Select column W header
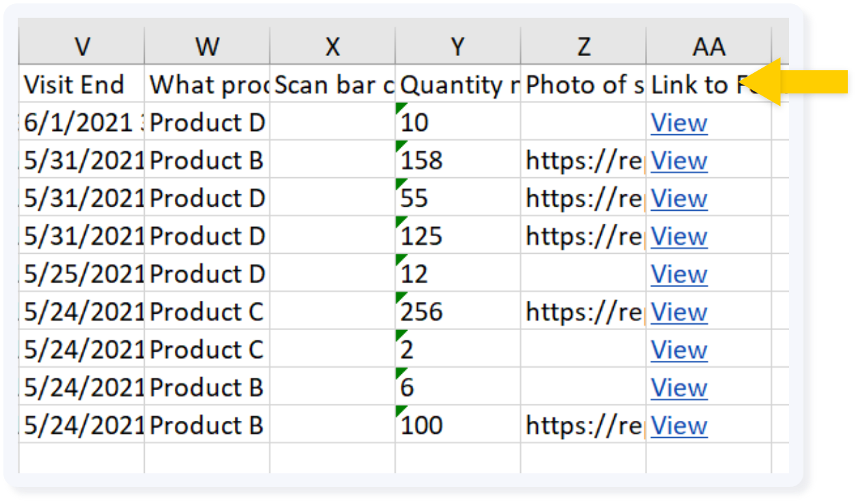Viewport: 858px width, 504px height. [x=207, y=46]
